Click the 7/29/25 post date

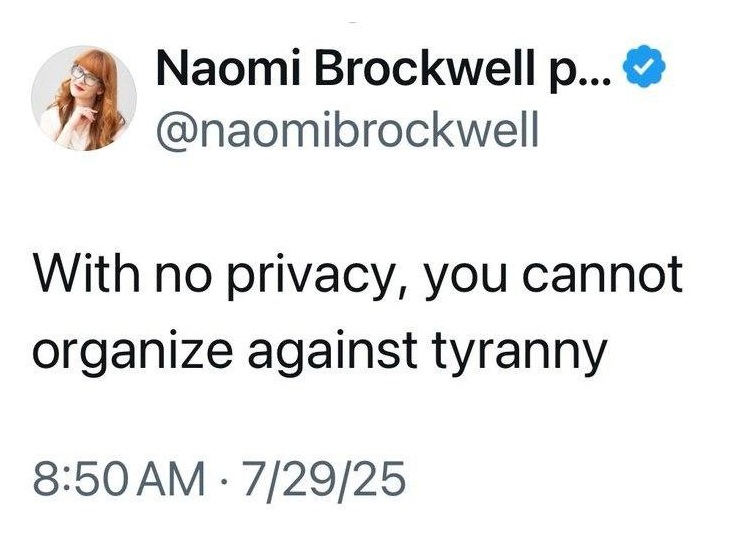pos(320,479)
